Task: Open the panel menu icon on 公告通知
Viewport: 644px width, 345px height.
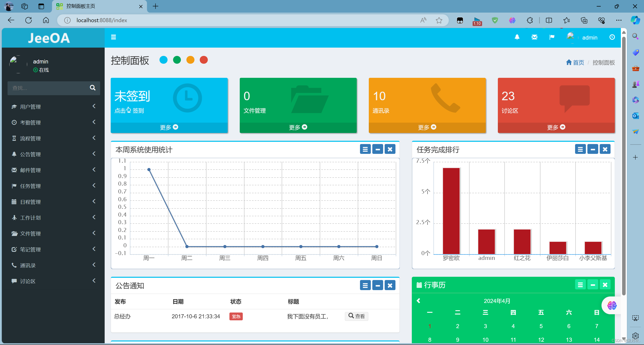Action: tap(365, 285)
